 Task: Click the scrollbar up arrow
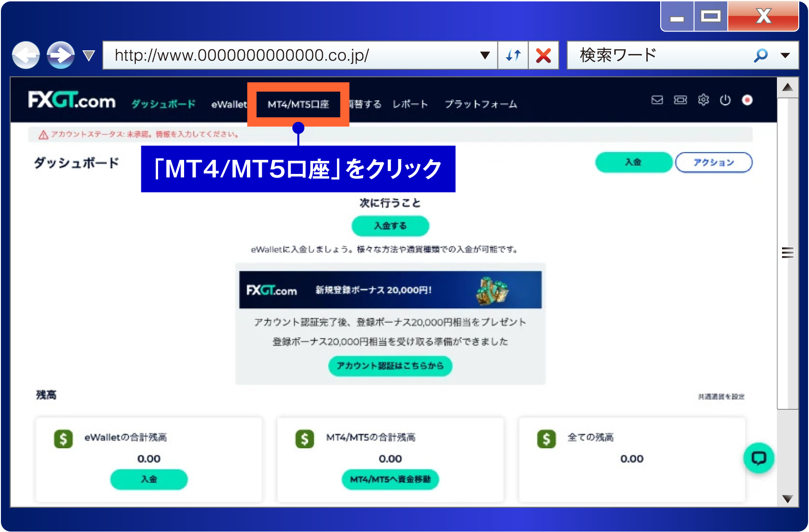(788, 87)
